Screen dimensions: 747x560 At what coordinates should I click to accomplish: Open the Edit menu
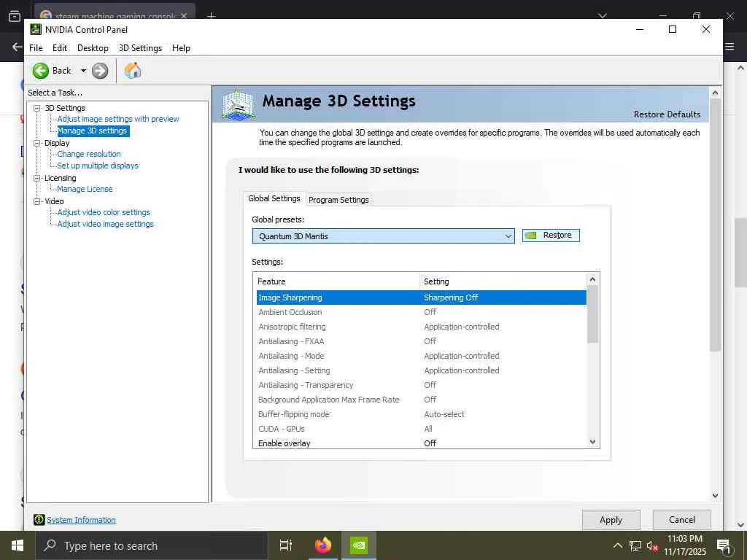click(x=60, y=48)
